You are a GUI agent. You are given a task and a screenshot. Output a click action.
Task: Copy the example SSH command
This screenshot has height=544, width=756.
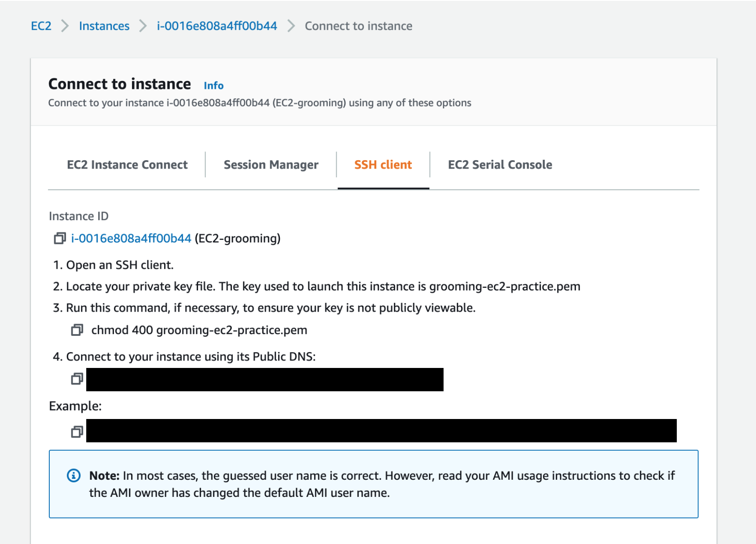pyautogui.click(x=77, y=432)
